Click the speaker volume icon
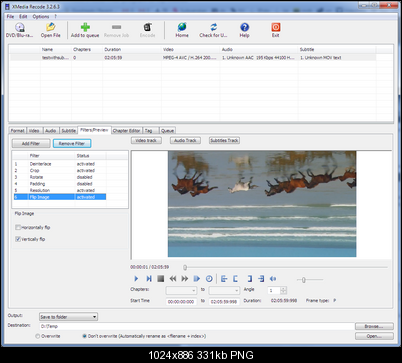The width and height of the screenshot is (402, 363). (273, 279)
